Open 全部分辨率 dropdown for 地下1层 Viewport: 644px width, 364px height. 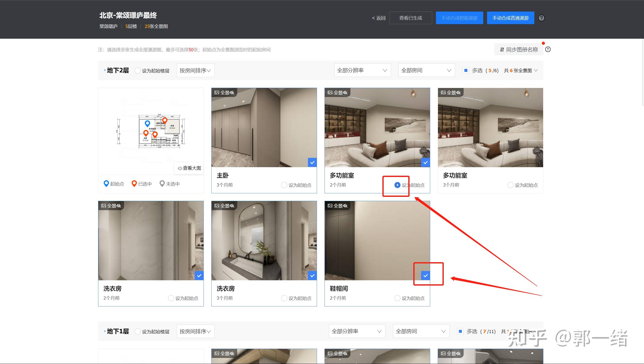pyautogui.click(x=357, y=331)
